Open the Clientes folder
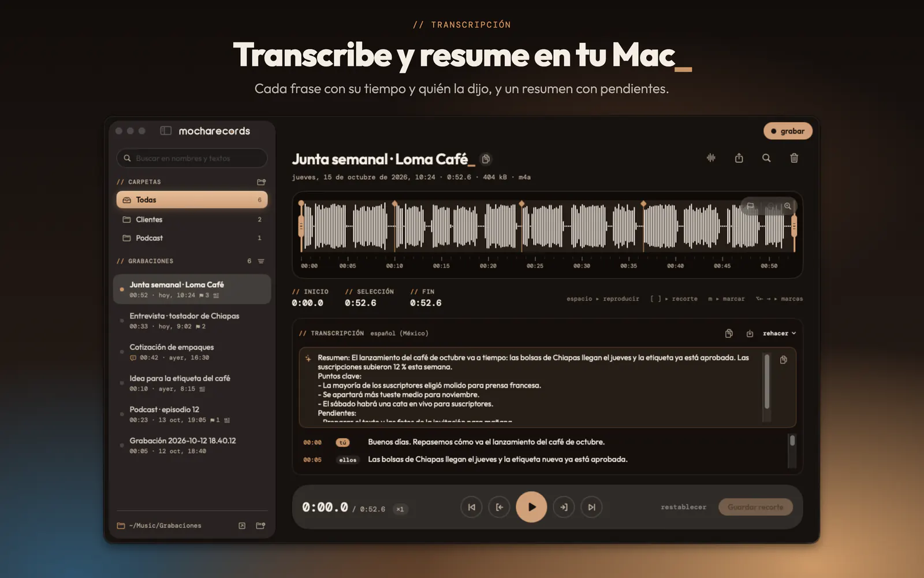This screenshot has width=924, height=578. coord(192,220)
